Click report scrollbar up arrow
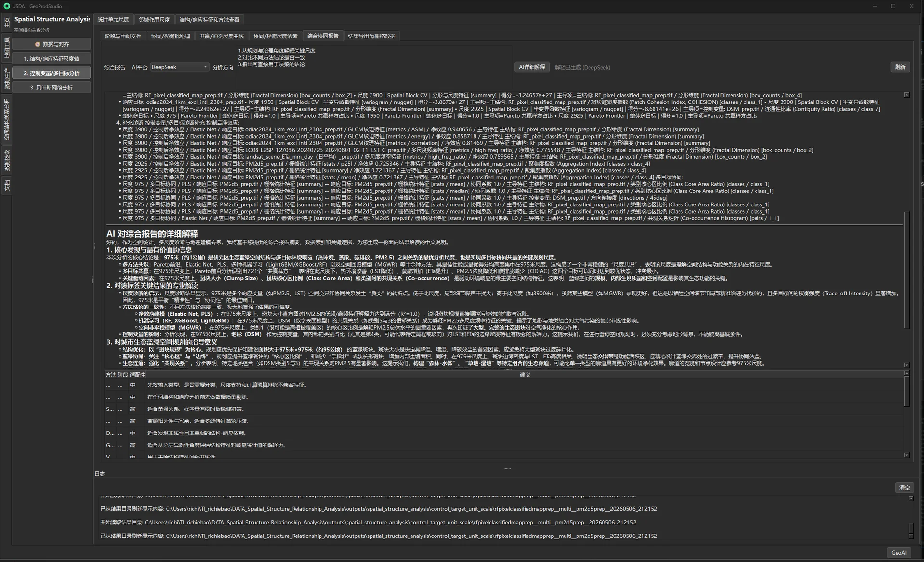Image resolution: width=924 pixels, height=562 pixels. pyautogui.click(x=907, y=95)
